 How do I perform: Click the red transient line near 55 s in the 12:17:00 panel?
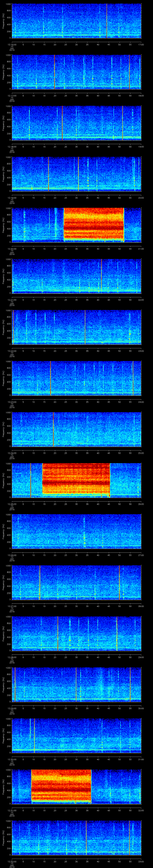pyautogui.click(x=129, y=72)
